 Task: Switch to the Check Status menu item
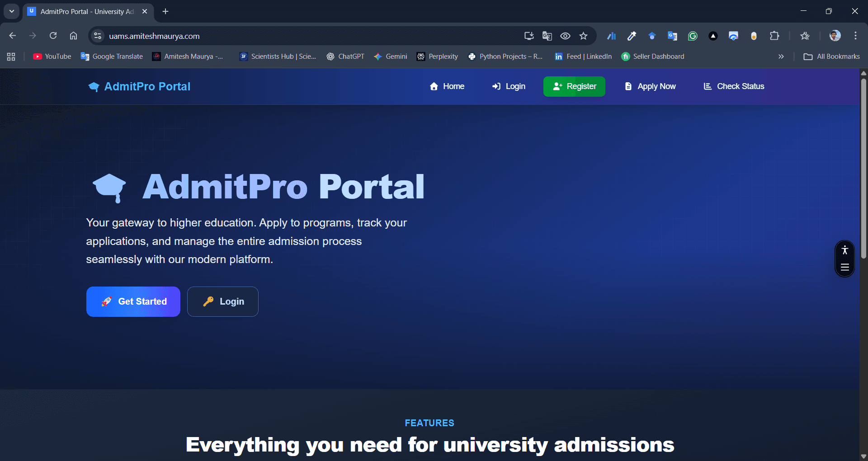click(x=733, y=86)
